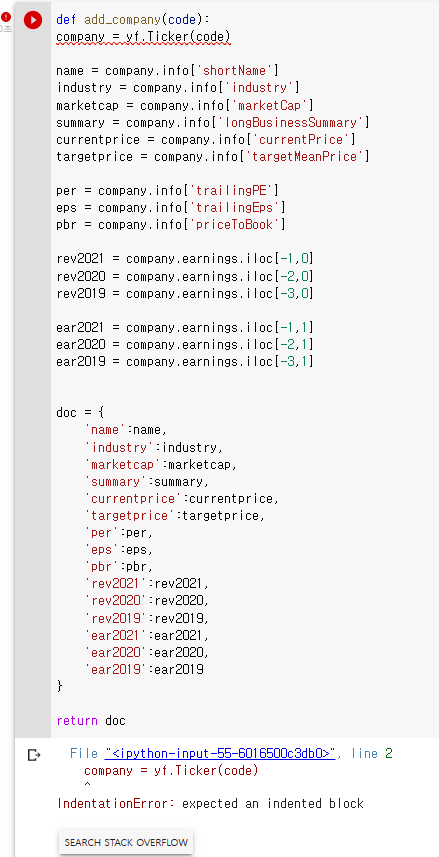Image resolution: width=439 pixels, height=857 pixels.
Task: Place cursor on the rev2021 iloc line
Action: [x=185, y=259]
